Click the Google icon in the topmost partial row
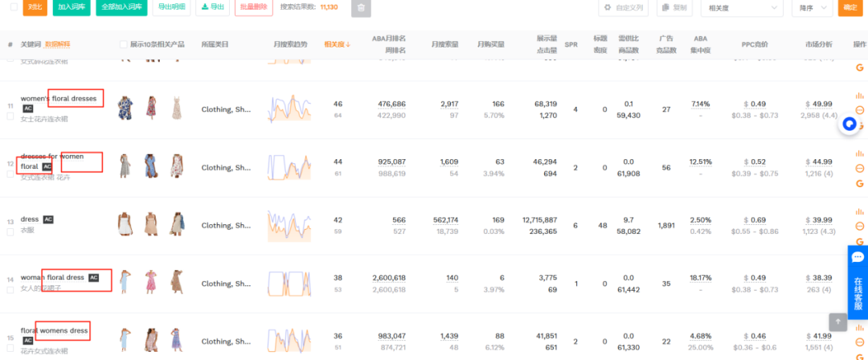 [x=860, y=67]
